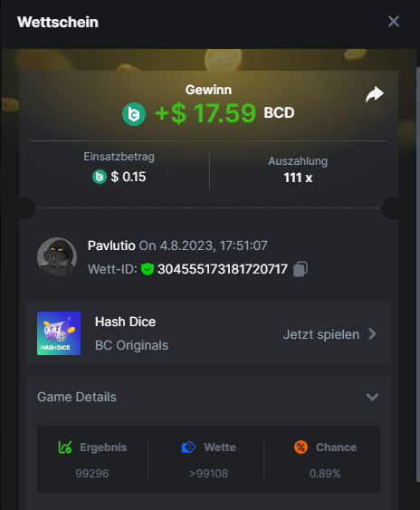
Task: Click the Hash Dice title text
Action: pos(125,322)
